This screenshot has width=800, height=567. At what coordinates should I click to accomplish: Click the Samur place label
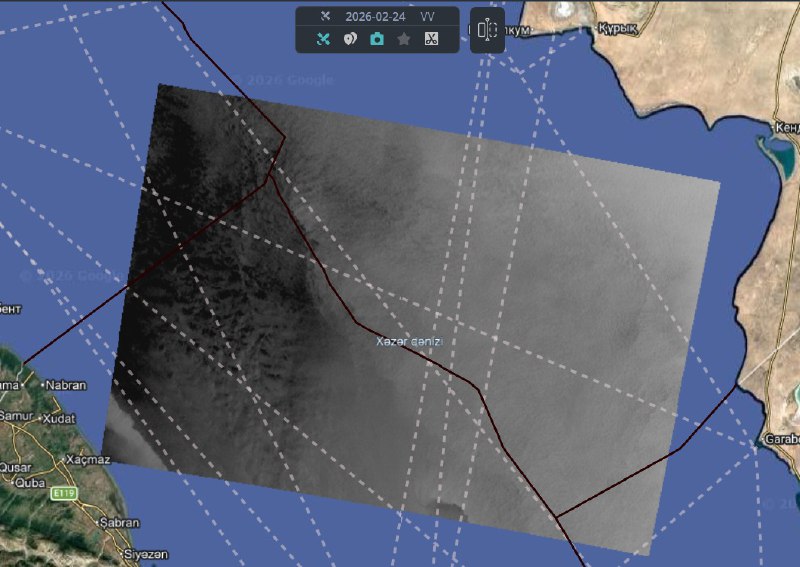pos(16,415)
